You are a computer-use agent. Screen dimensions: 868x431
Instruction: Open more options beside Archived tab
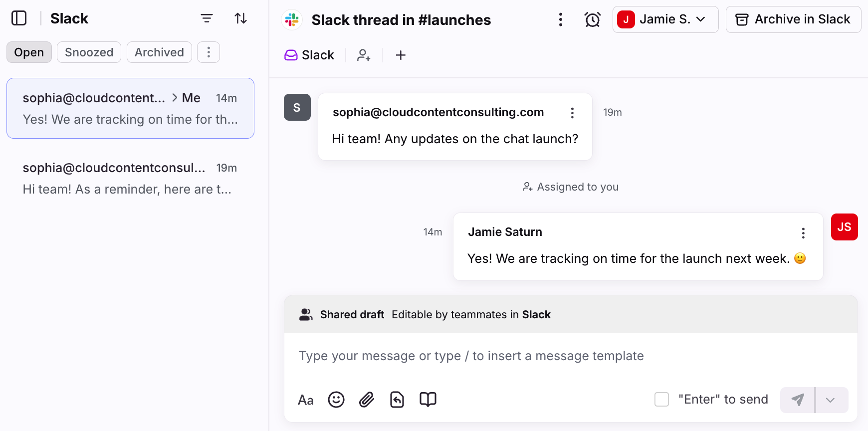pyautogui.click(x=209, y=52)
